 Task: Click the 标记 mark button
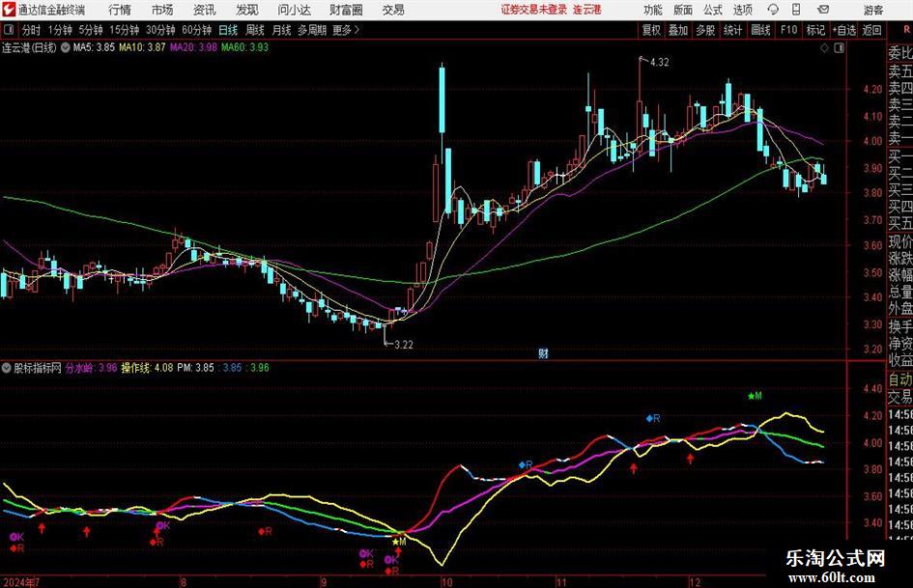pos(815,30)
